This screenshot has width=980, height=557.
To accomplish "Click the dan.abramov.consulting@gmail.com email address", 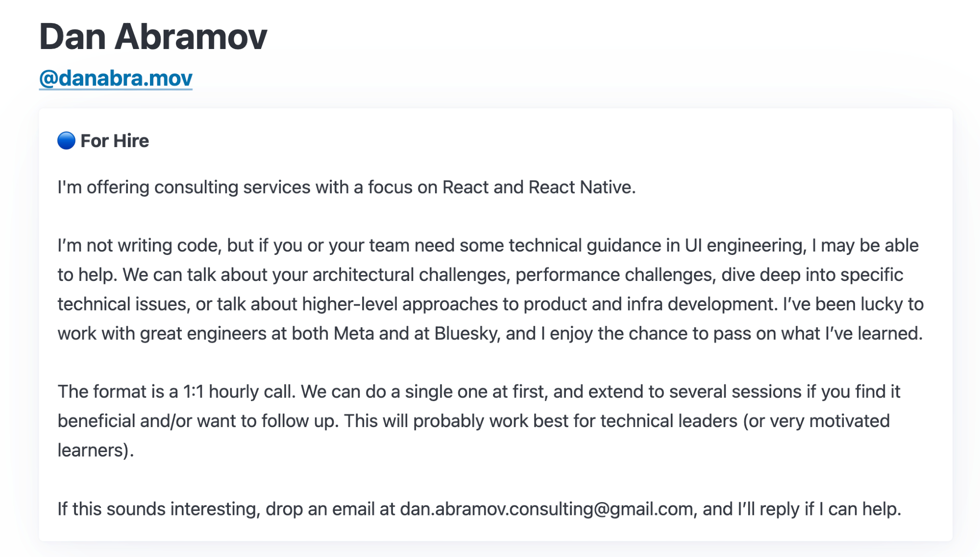I will [546, 509].
